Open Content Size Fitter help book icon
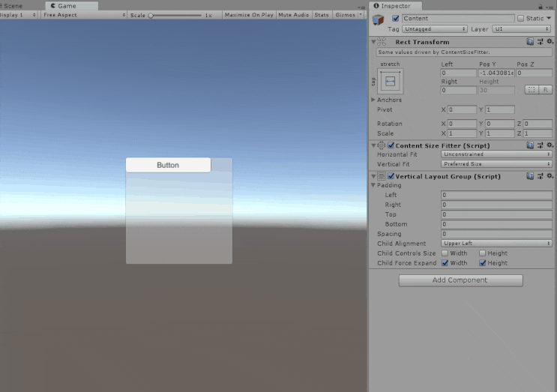This screenshot has height=392, width=557. (530, 145)
